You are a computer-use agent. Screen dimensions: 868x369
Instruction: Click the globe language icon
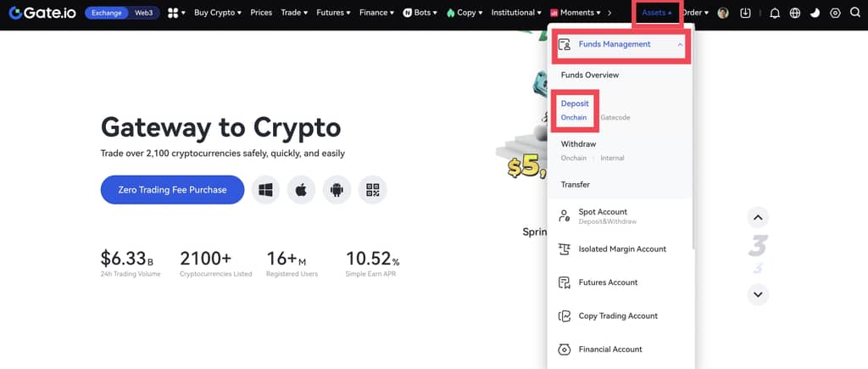(794, 13)
